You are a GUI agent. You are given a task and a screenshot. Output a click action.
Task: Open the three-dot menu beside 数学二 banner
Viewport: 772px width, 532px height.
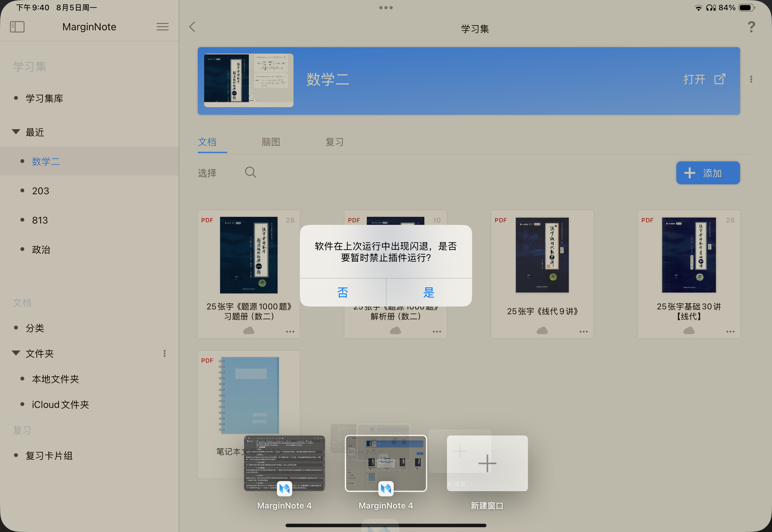tap(751, 79)
